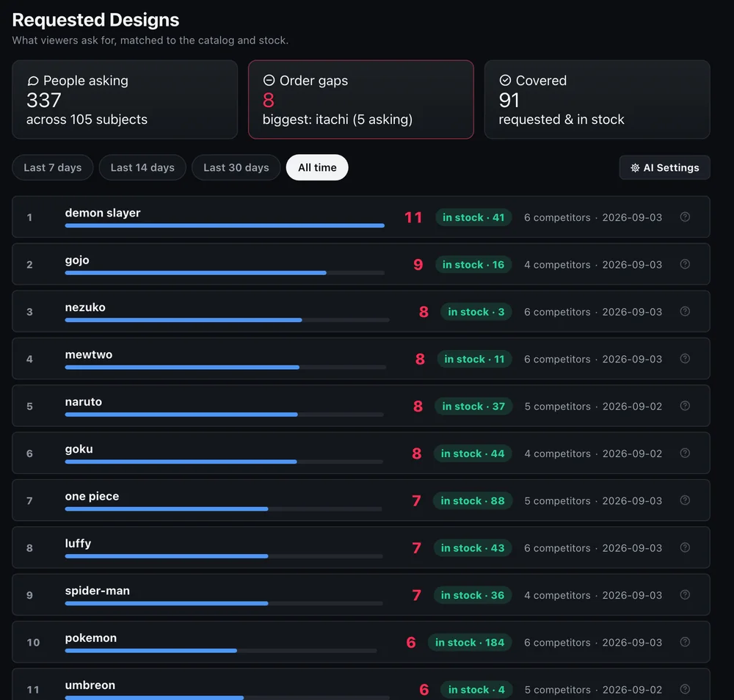This screenshot has height=700, width=734.
Task: Click the 'Requested Designs' heading
Action: tap(95, 20)
